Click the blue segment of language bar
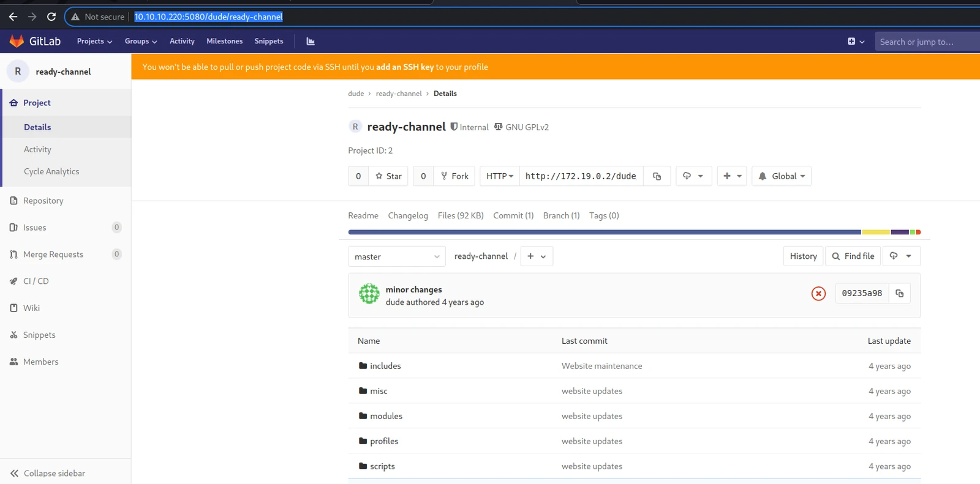The width and height of the screenshot is (980, 484). coord(605,232)
